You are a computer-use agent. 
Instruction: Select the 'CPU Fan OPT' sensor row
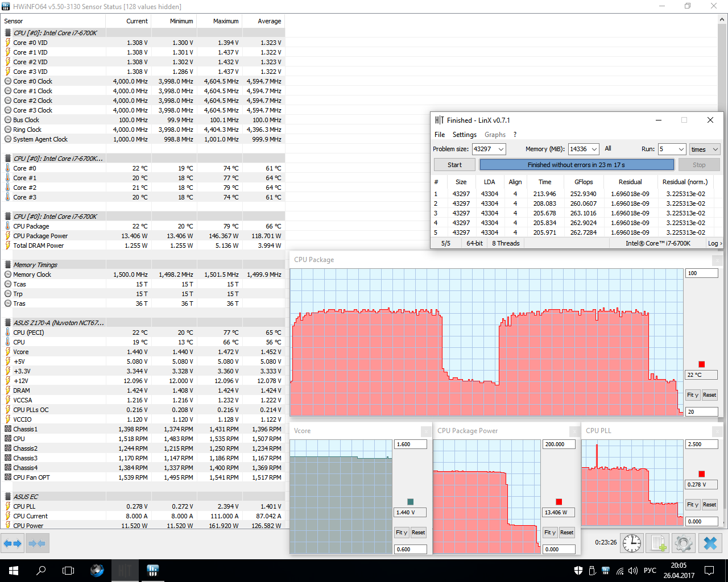[x=142, y=477]
